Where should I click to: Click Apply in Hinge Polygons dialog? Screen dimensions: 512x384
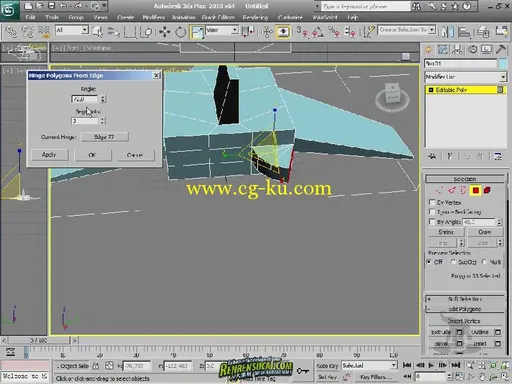coord(49,155)
